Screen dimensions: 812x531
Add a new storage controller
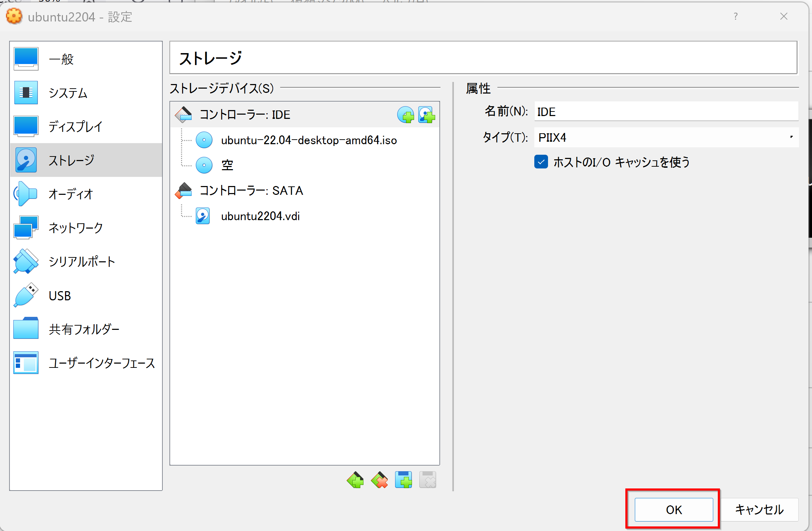click(x=355, y=480)
